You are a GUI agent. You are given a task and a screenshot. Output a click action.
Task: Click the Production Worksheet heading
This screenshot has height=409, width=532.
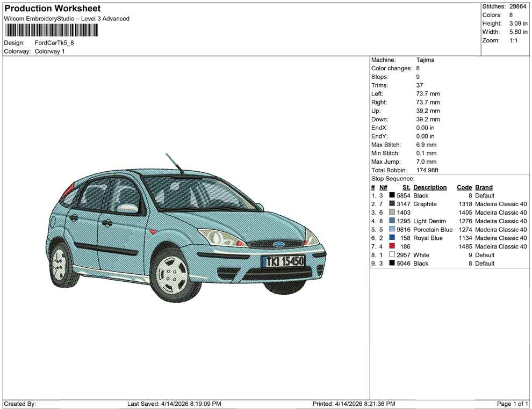tap(53, 9)
